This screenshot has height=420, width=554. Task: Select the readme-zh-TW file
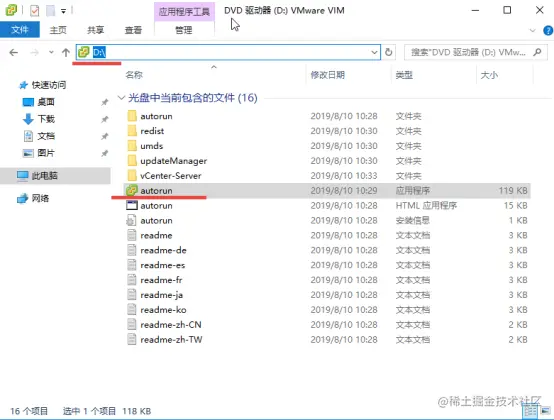[171, 339]
